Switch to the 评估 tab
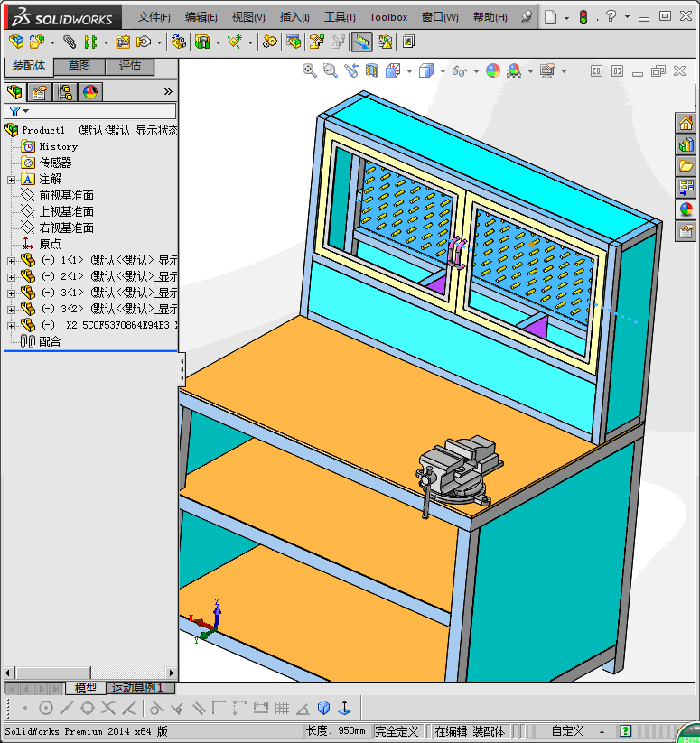This screenshot has width=700, height=743. 130,66
